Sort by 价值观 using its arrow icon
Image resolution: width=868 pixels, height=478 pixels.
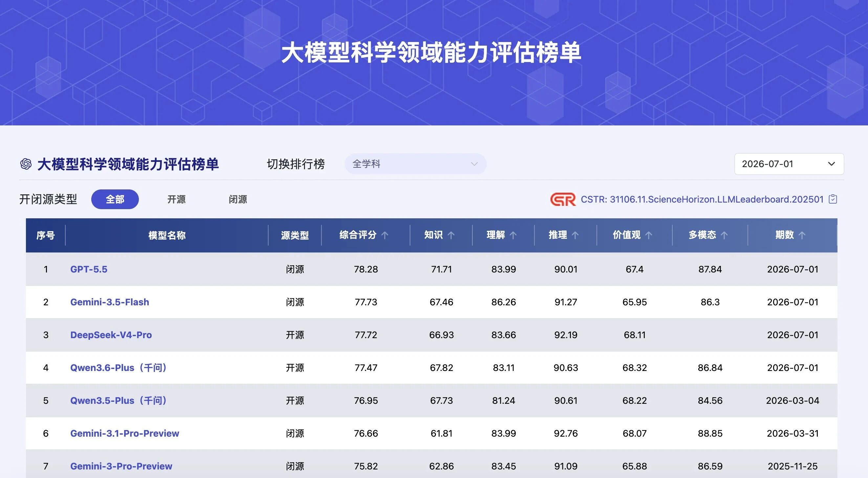tap(649, 235)
